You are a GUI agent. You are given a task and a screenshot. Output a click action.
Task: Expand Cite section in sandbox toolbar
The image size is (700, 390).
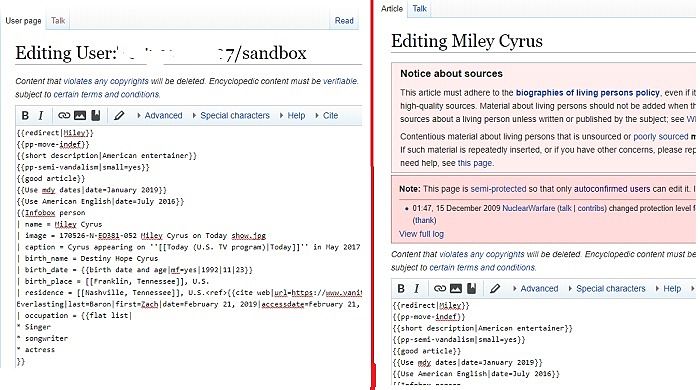327,116
